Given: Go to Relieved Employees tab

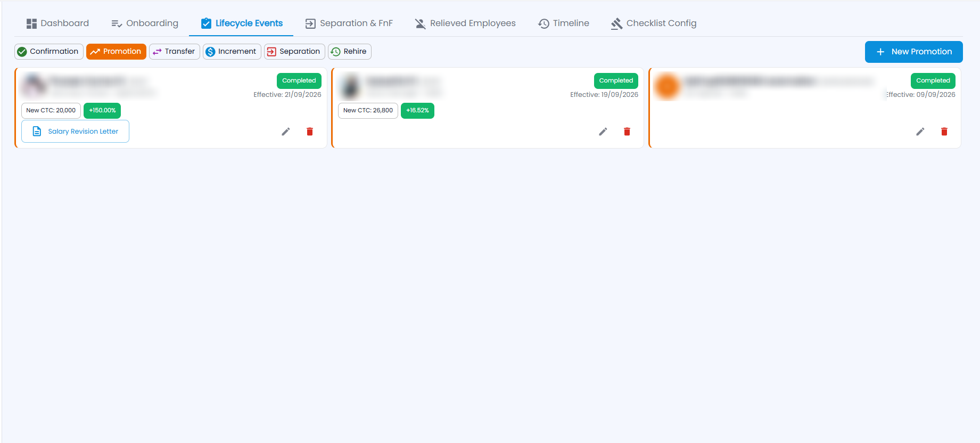Looking at the screenshot, I should (465, 23).
